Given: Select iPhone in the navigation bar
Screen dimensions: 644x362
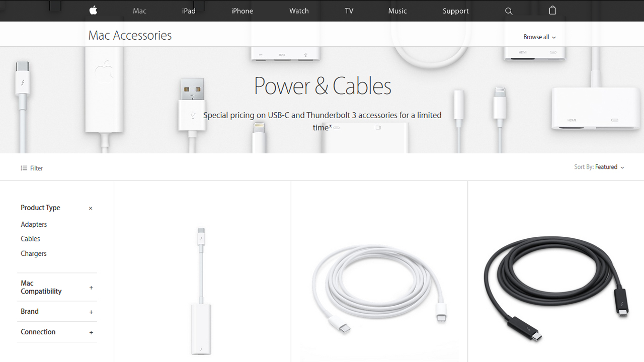Looking at the screenshot, I should click(x=242, y=11).
